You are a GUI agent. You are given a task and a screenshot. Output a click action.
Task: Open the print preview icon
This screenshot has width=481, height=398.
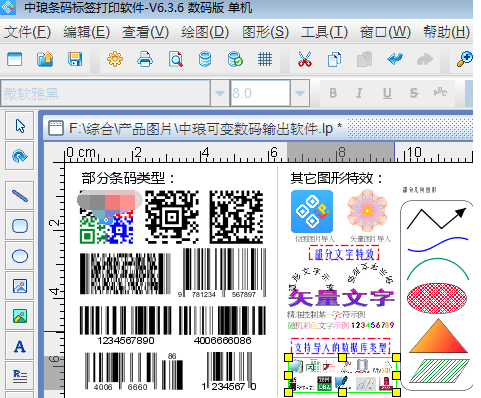(x=175, y=59)
